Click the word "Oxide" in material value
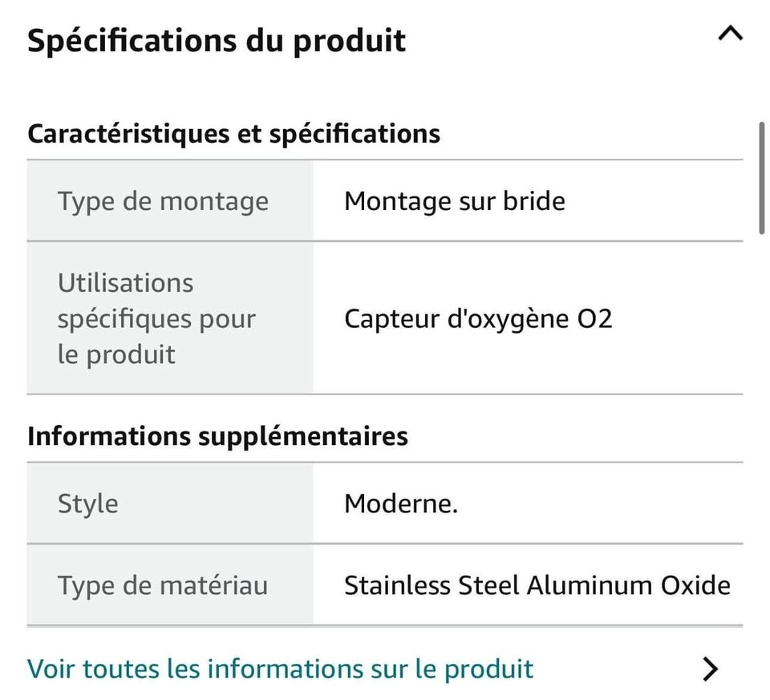The image size is (770, 700). pos(695,585)
